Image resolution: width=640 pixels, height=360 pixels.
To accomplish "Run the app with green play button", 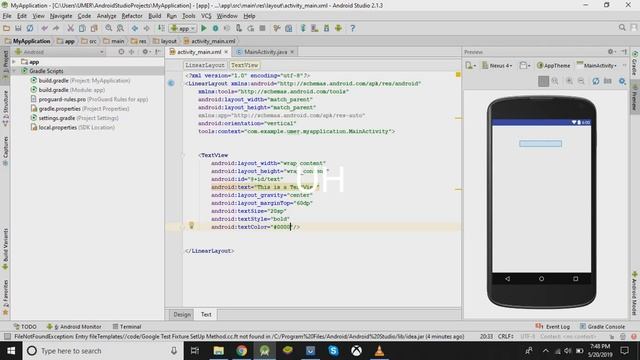I will point(204,28).
